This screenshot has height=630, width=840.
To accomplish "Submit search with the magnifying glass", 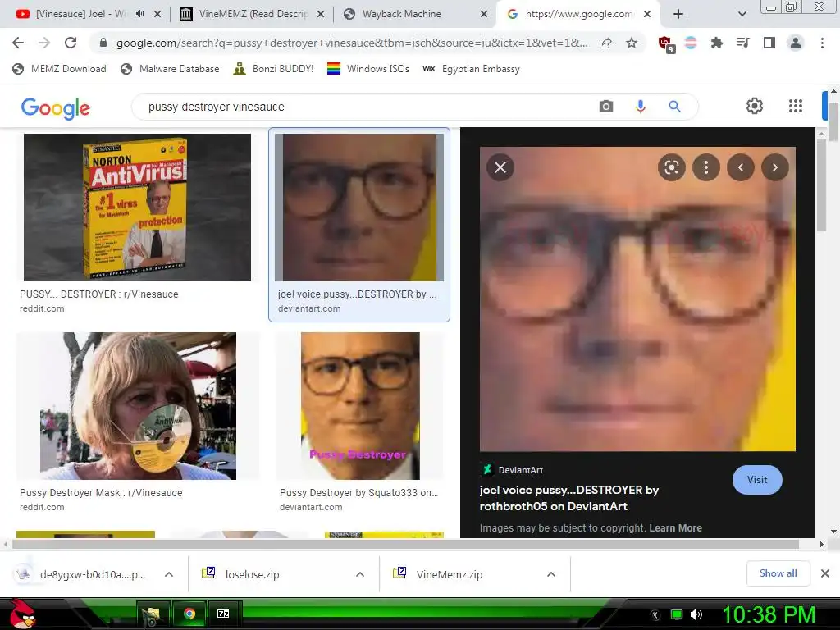I will click(674, 107).
